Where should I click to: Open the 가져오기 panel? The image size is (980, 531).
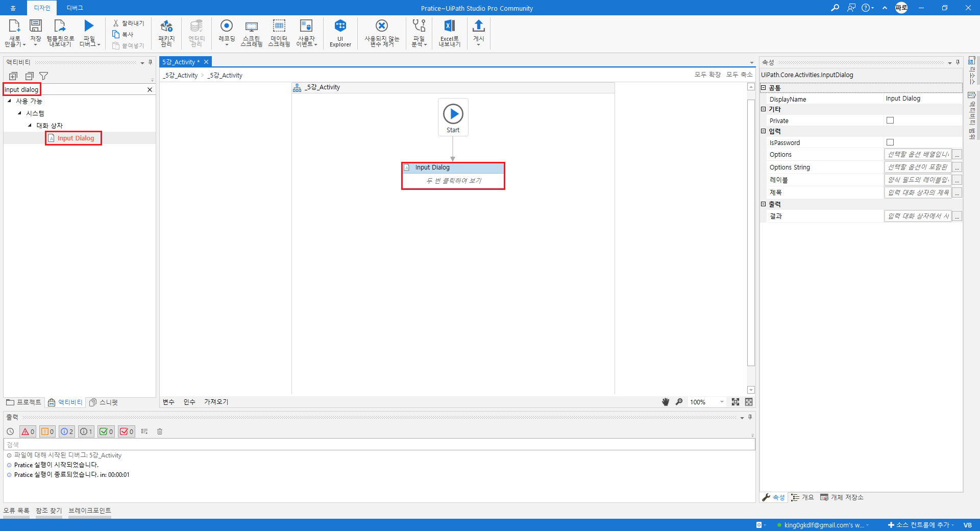tap(216, 402)
